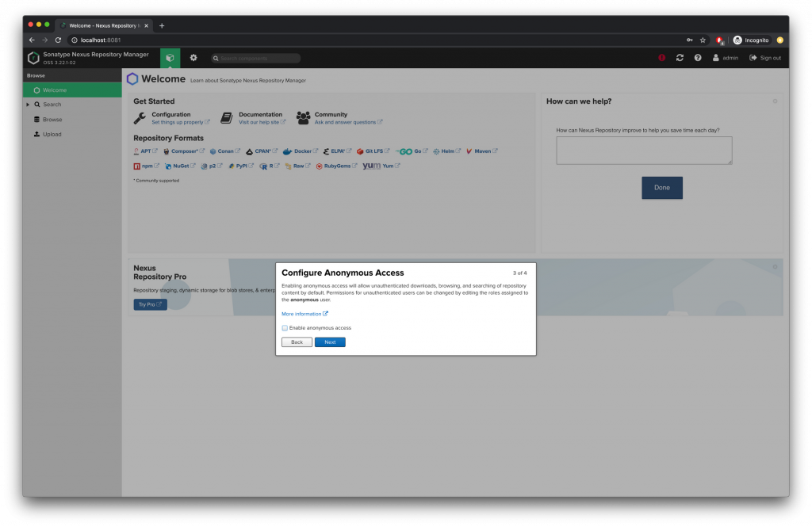Click the p2 format link
The image size is (812, 527).
[x=211, y=166]
